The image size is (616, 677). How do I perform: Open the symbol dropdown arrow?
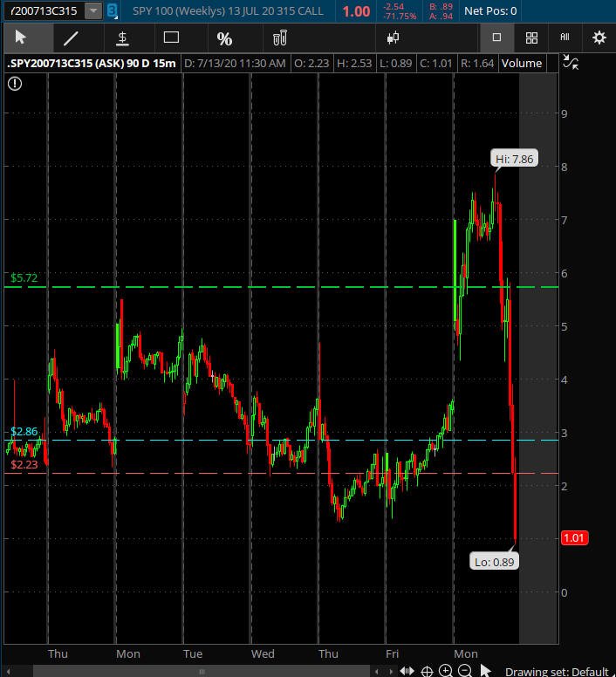click(92, 11)
